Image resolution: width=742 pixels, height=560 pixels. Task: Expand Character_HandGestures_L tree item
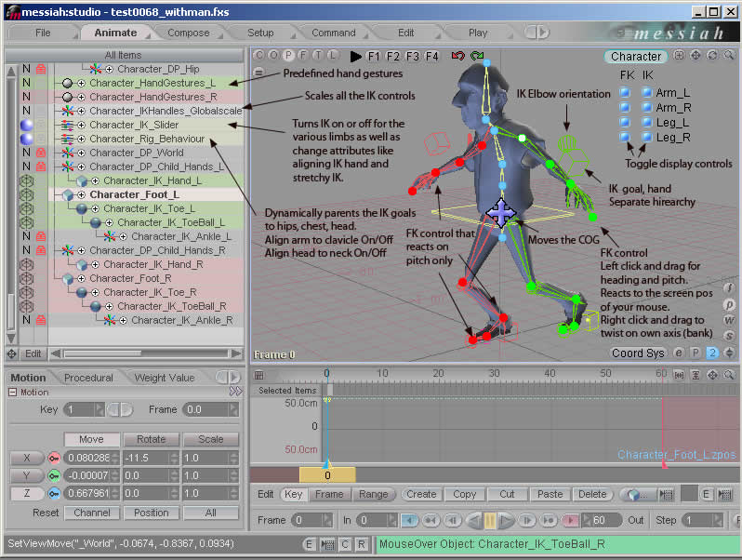point(82,84)
